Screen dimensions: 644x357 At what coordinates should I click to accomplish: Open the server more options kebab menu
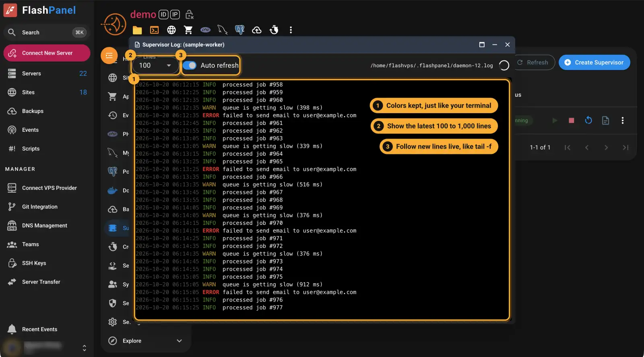point(291,30)
